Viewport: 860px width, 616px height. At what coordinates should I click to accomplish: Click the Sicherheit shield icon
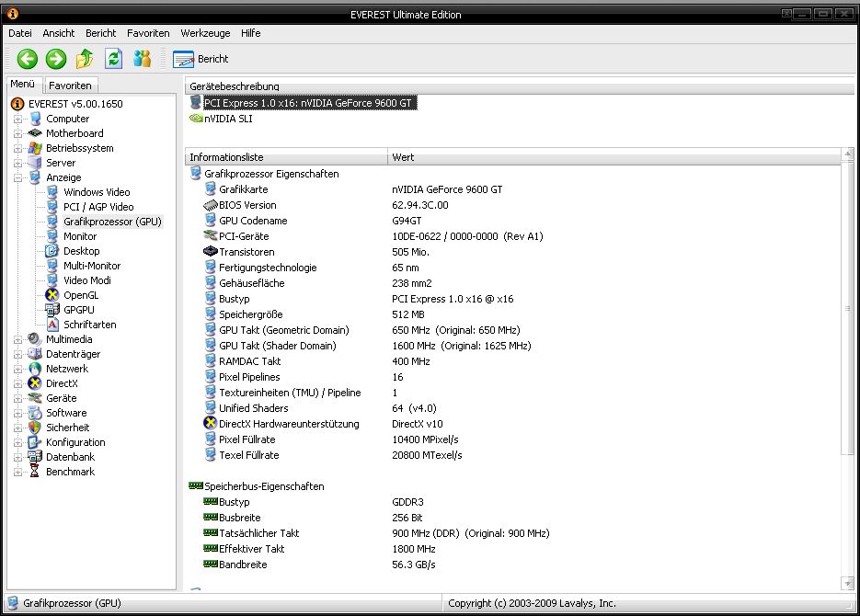pos(35,428)
